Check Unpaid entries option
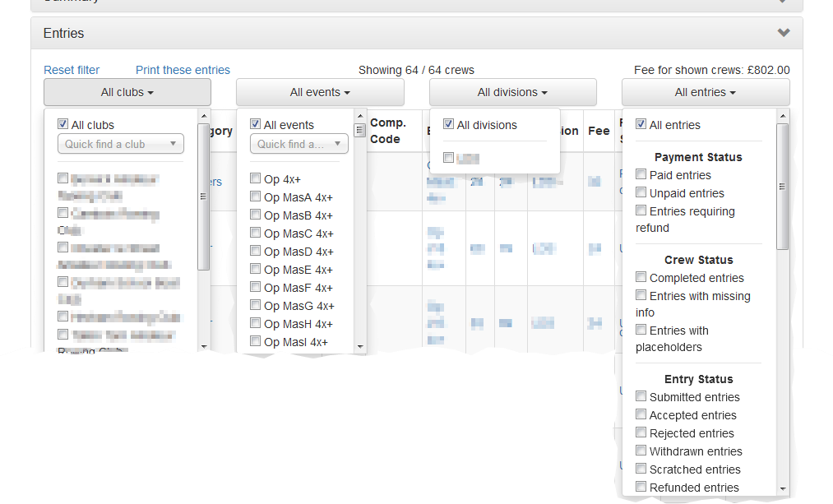The image size is (833, 504). pyautogui.click(x=641, y=192)
